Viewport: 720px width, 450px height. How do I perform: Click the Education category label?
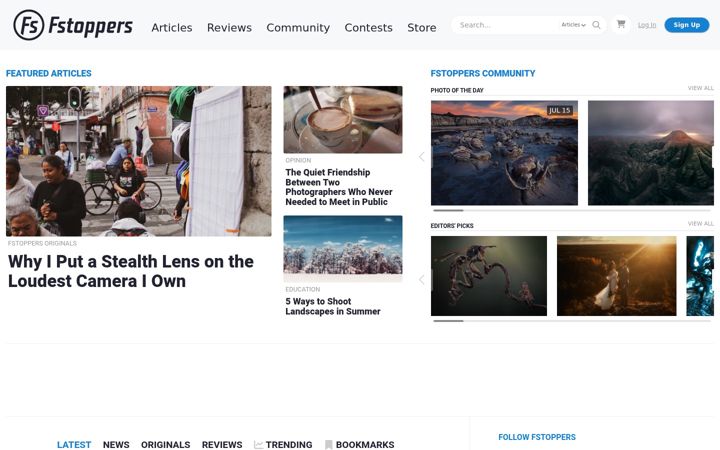[x=303, y=289]
